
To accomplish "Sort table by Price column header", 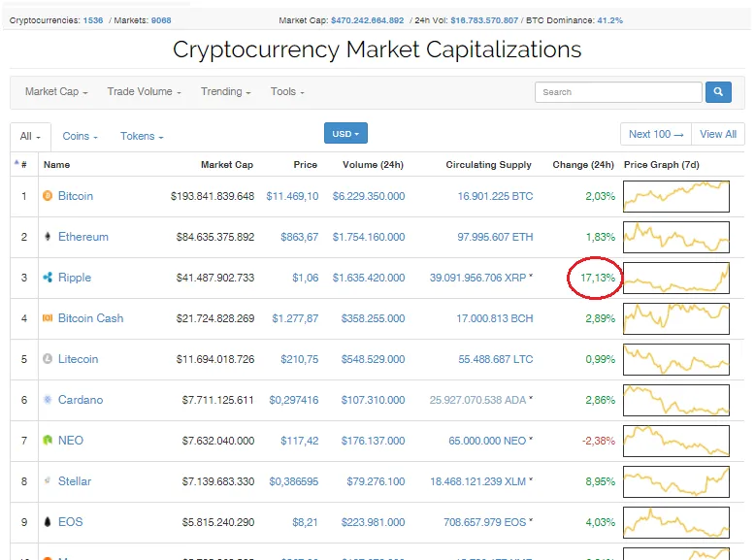I will (306, 165).
